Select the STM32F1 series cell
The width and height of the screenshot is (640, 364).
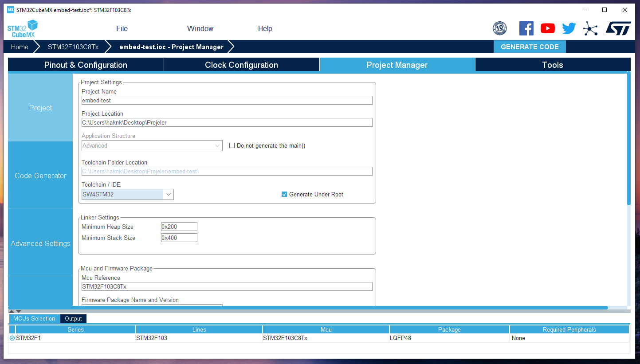[x=75, y=338]
